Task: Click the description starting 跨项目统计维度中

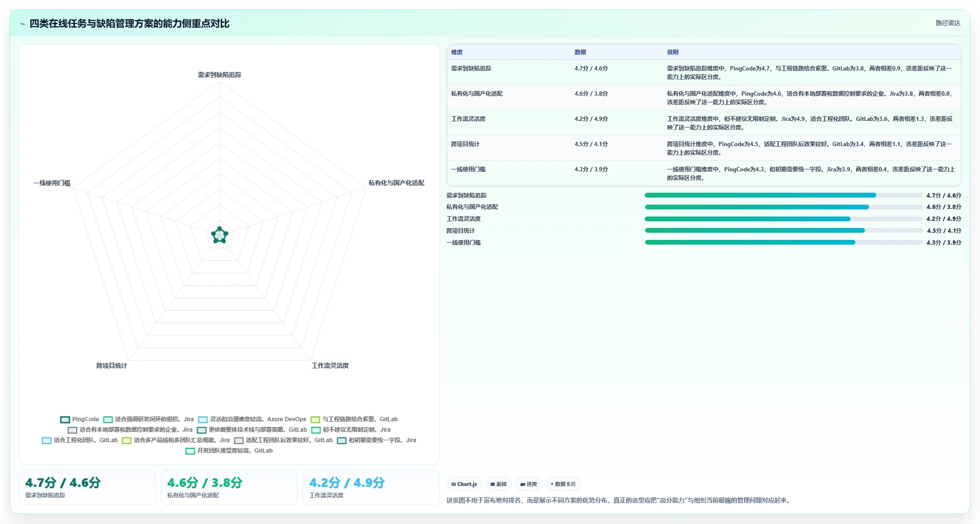Action: pos(809,148)
